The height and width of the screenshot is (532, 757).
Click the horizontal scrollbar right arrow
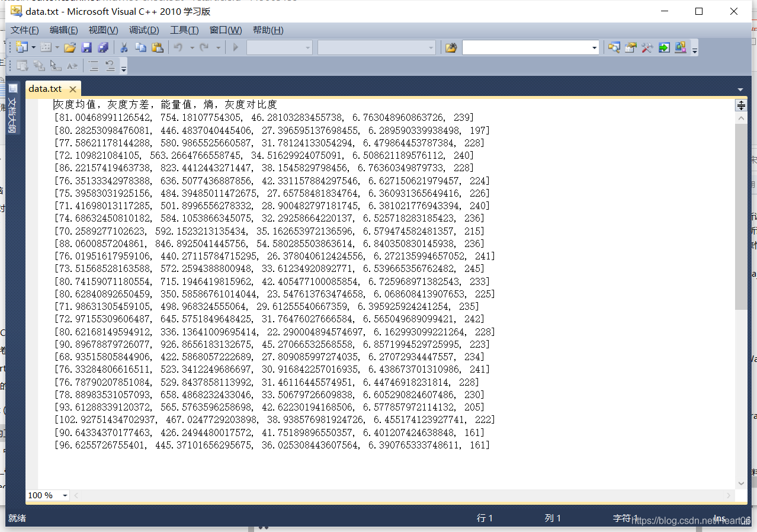point(729,495)
